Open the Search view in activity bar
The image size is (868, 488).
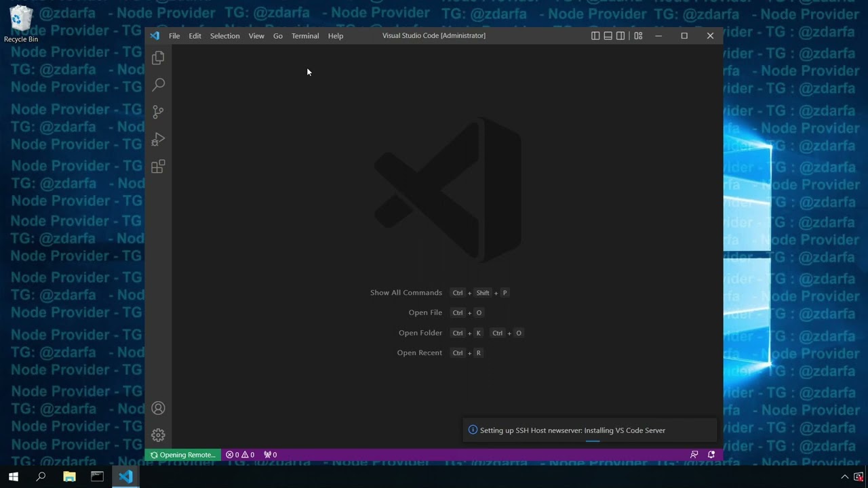[158, 85]
